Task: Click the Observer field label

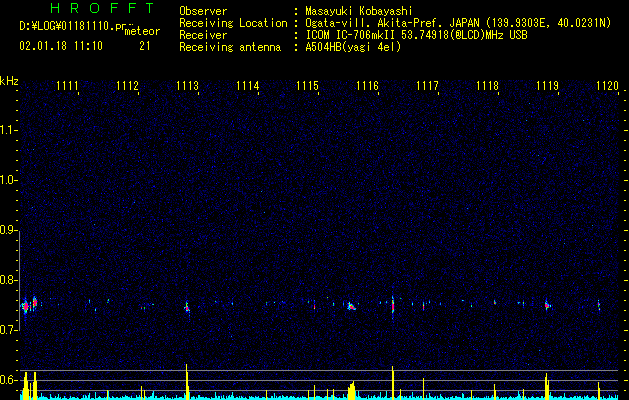Action: tap(203, 11)
